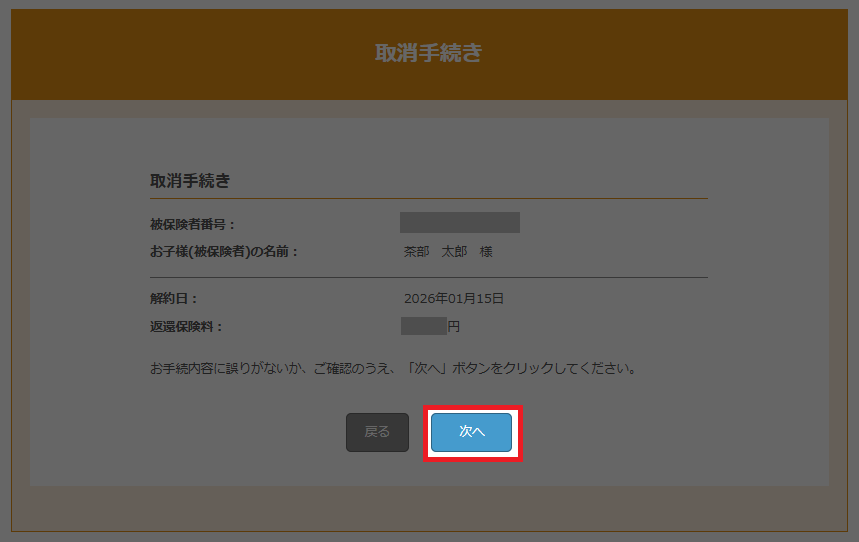Click the 被保険者番号 label
The image size is (859, 542).
(192, 224)
